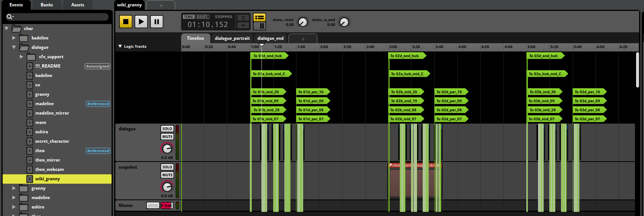644x216 pixels.
Task: Select the granny event icon in dialogue folder
Action: pos(30,94)
